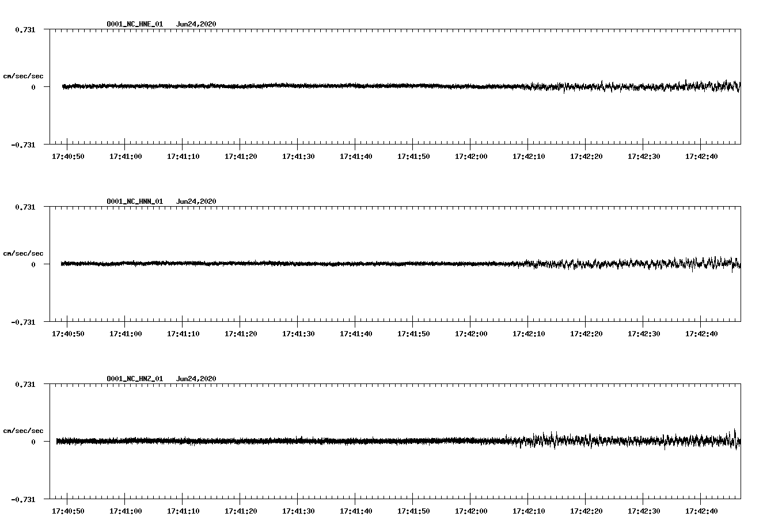The width and height of the screenshot is (782, 532).
Task: Select 17:41:50 on the HNN time axis
Action: pyautogui.click(x=413, y=333)
